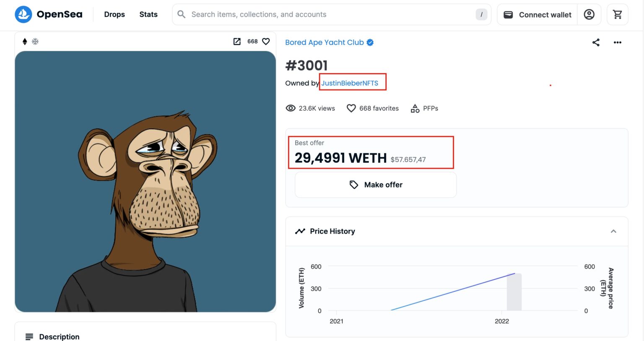Open the shopping cart icon
644x341 pixels.
click(617, 14)
